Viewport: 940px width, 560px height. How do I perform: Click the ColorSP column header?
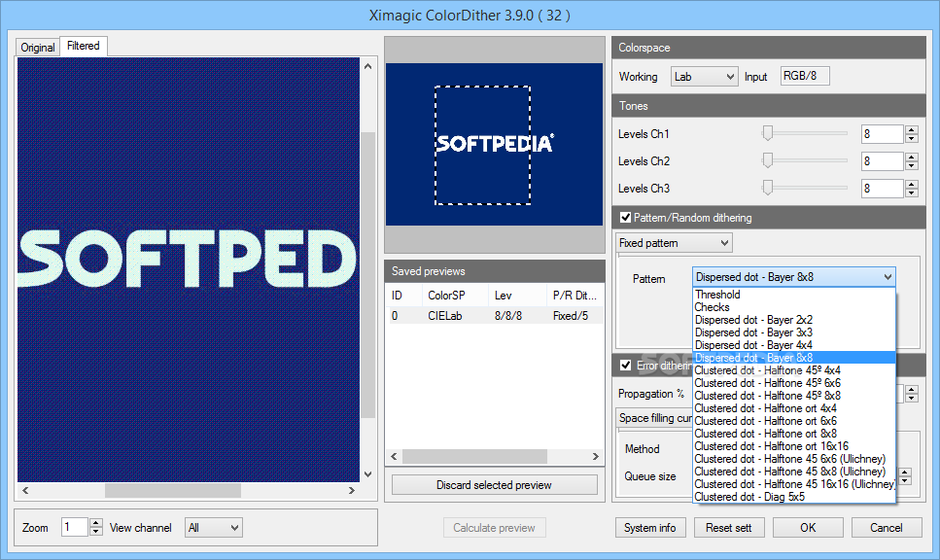(454, 295)
